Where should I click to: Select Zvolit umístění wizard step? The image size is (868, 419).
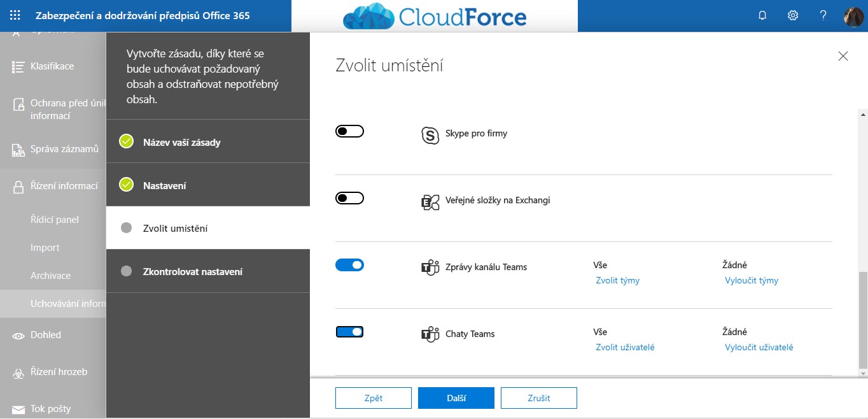[x=208, y=228]
